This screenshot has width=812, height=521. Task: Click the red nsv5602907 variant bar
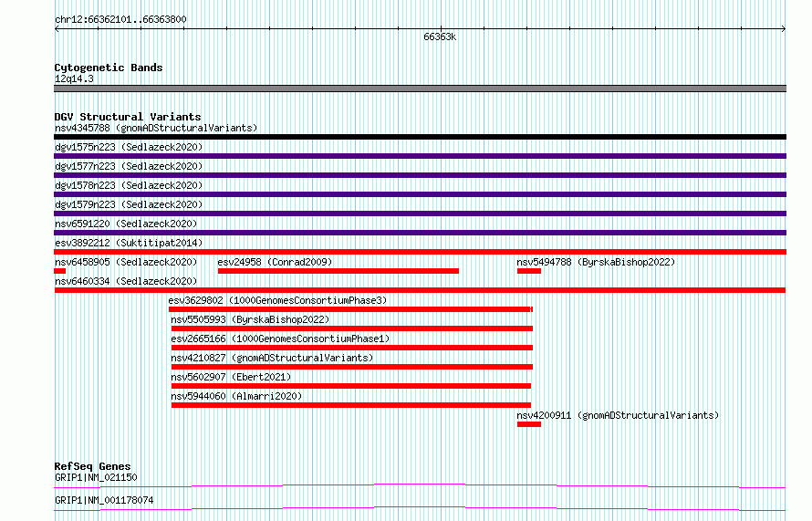[x=351, y=386]
